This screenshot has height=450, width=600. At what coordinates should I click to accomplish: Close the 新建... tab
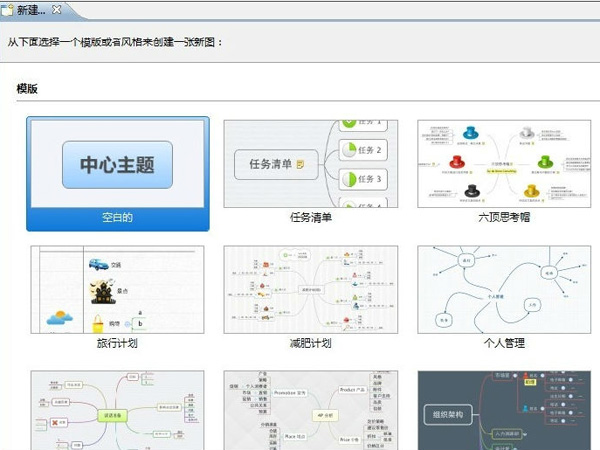56,9
